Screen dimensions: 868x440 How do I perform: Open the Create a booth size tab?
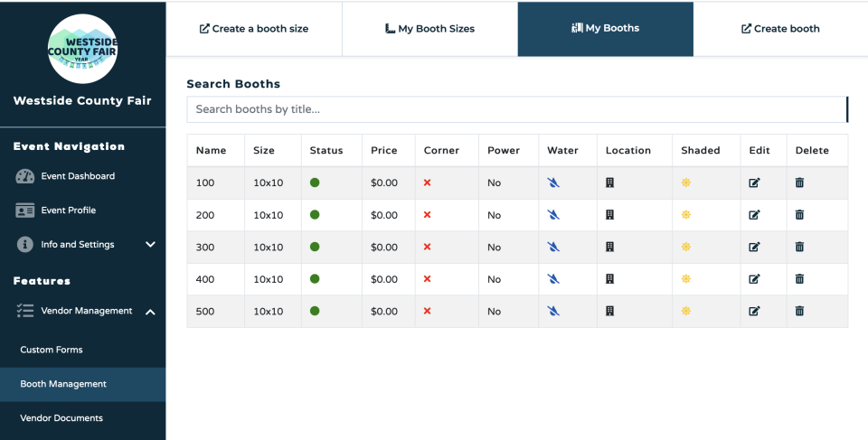tap(254, 29)
